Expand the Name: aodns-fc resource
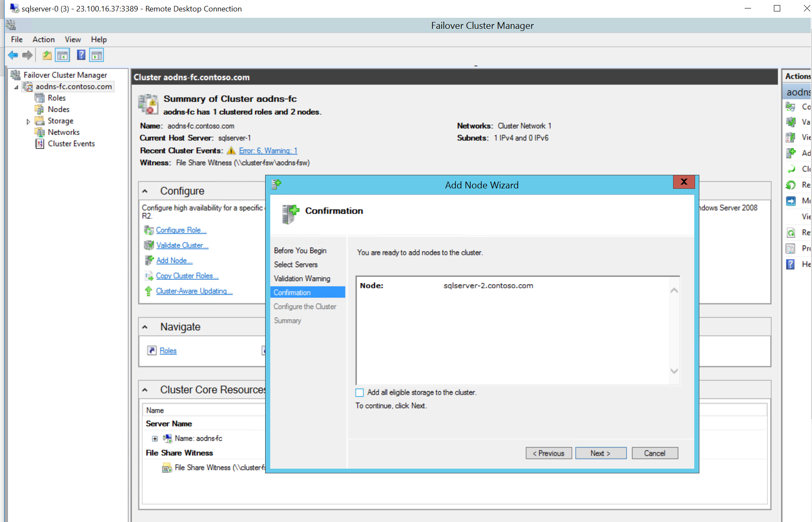 coord(155,439)
